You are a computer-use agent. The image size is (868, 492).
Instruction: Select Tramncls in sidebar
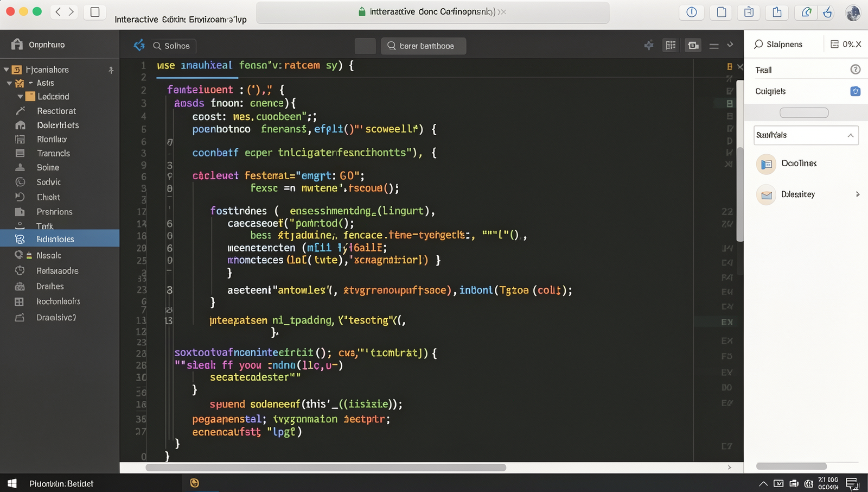click(x=53, y=153)
